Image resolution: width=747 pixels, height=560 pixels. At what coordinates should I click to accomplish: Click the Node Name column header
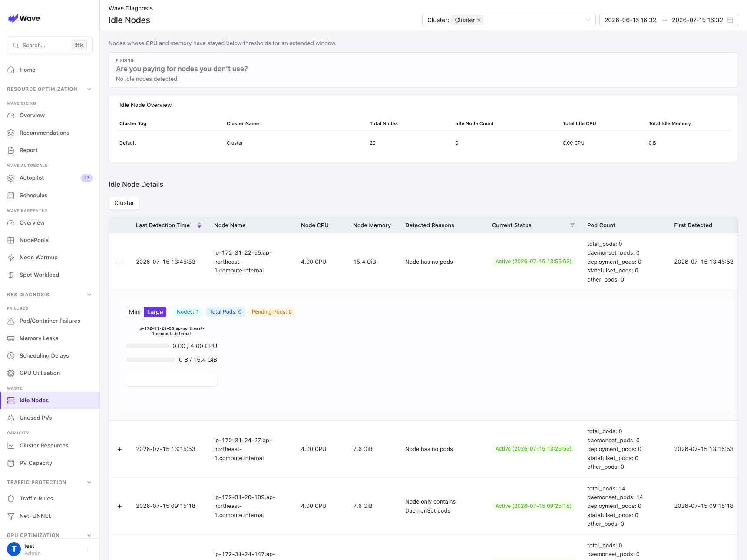(230, 225)
